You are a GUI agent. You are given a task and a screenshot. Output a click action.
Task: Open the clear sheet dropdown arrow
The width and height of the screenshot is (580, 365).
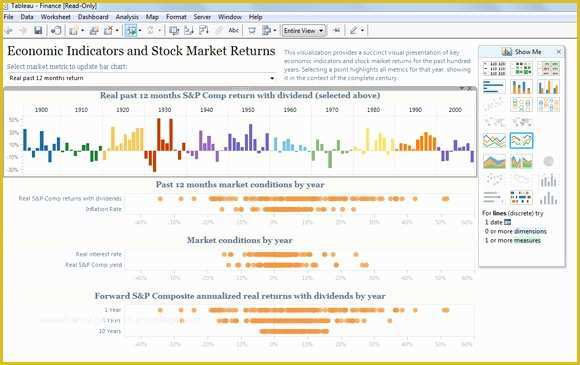coord(117,31)
